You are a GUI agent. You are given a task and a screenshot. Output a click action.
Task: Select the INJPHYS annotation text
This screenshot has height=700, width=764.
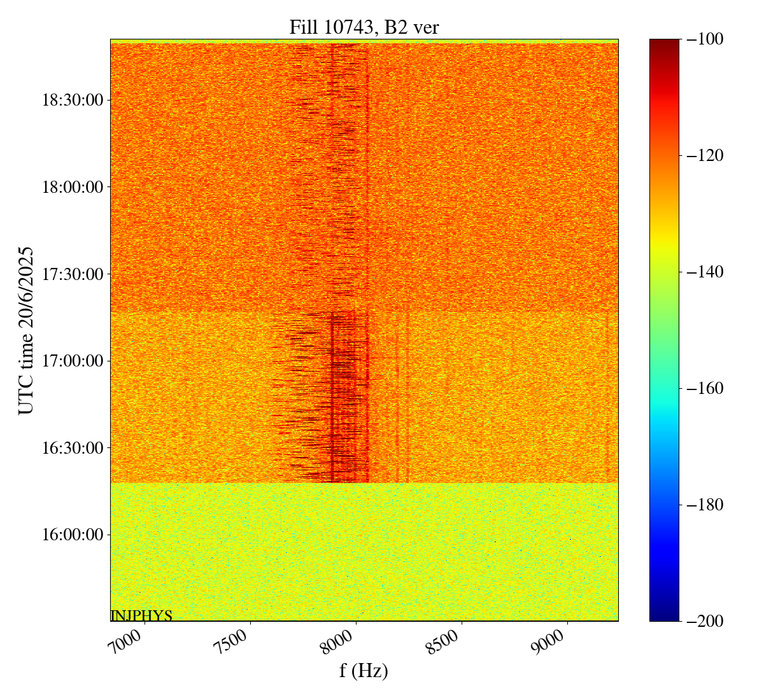point(141,615)
